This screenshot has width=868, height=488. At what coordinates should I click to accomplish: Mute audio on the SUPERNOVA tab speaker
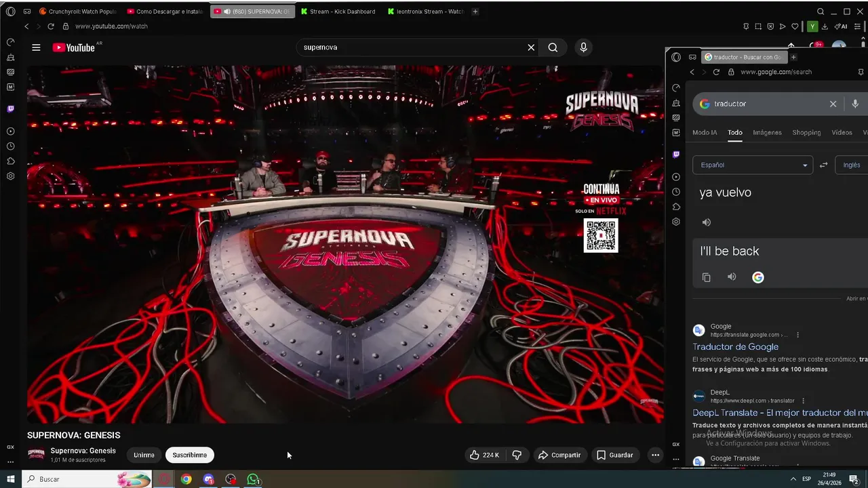[226, 12]
